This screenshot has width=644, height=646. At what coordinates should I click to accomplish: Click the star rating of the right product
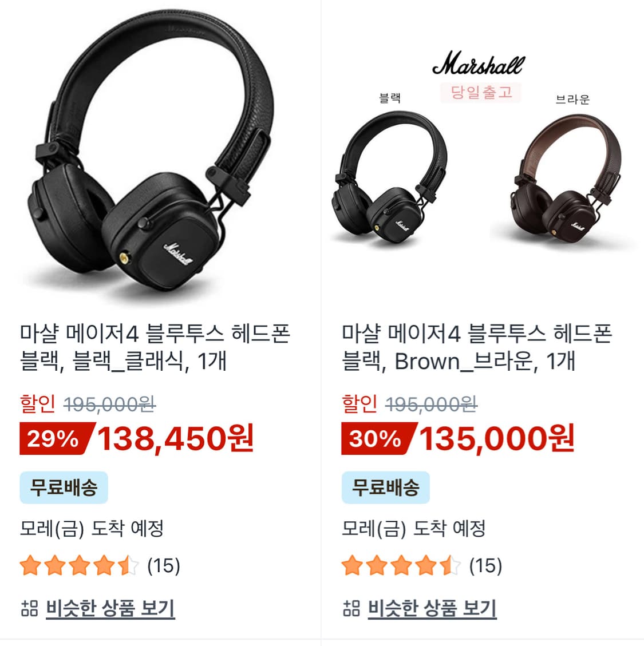[x=401, y=565]
